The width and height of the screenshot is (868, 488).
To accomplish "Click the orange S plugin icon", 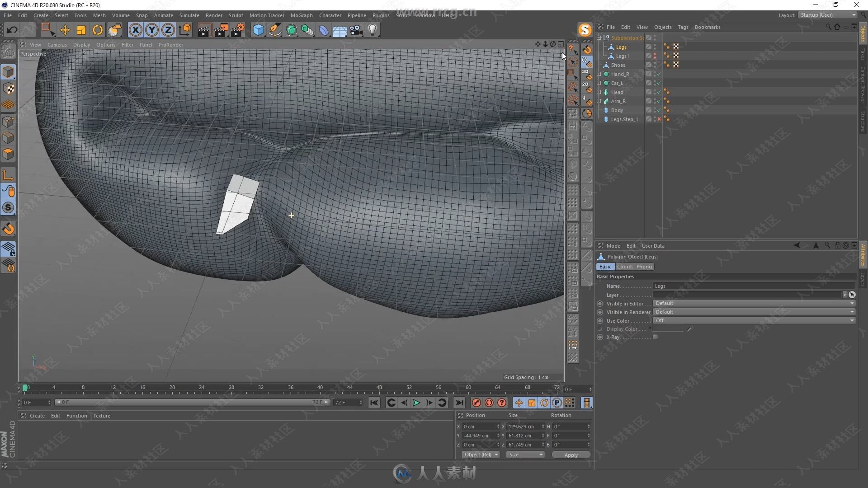I will click(x=585, y=30).
